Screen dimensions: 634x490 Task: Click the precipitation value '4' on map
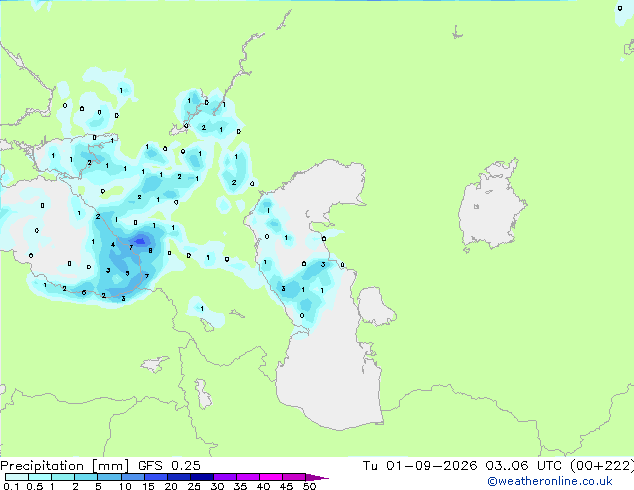[113, 244]
